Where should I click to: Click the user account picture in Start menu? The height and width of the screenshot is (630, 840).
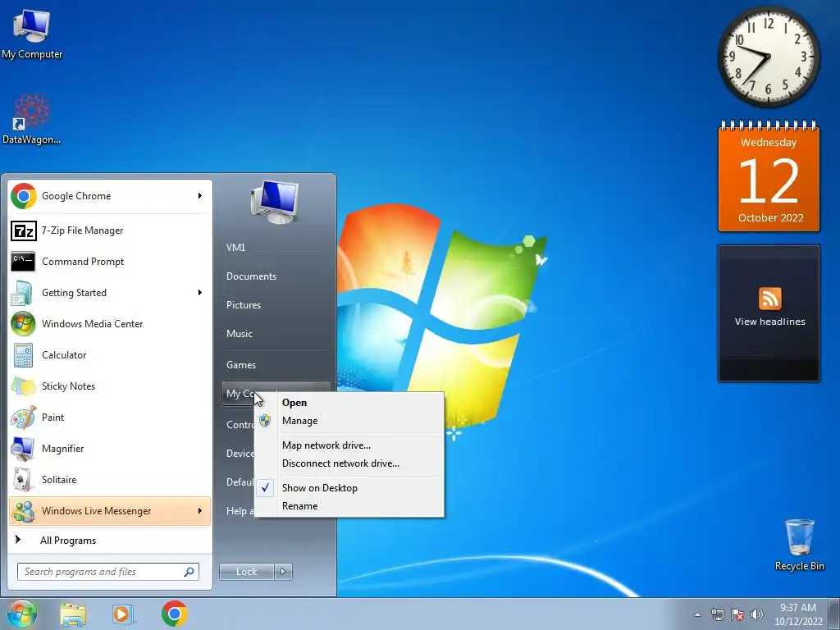pyautogui.click(x=274, y=203)
